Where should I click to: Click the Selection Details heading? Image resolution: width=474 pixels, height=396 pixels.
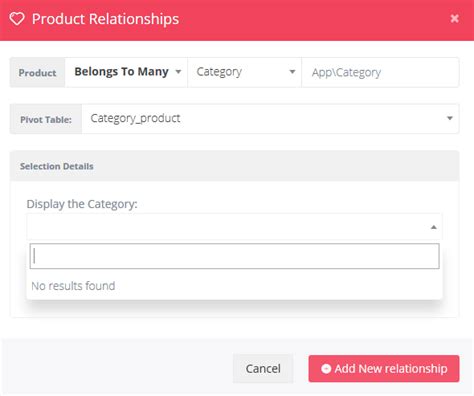tap(57, 166)
